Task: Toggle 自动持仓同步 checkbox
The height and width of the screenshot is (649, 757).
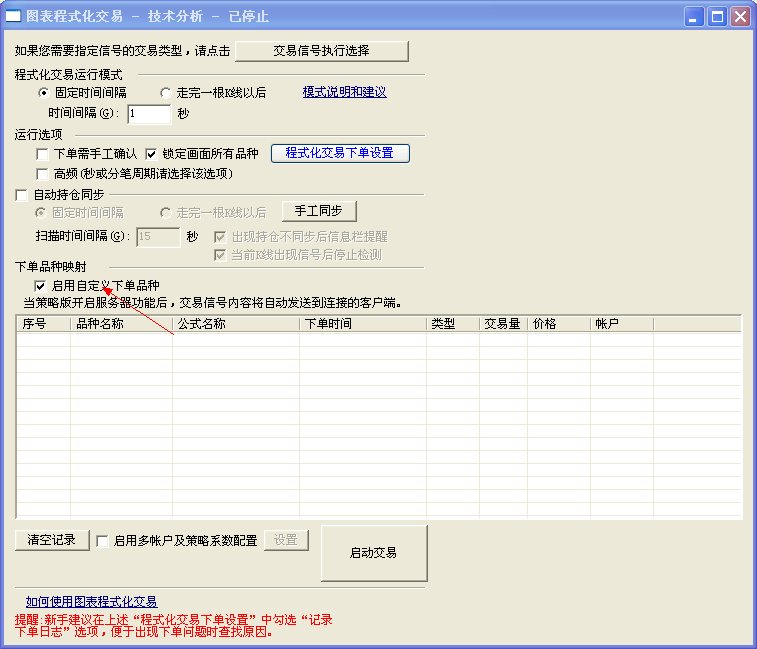Action: point(21,195)
